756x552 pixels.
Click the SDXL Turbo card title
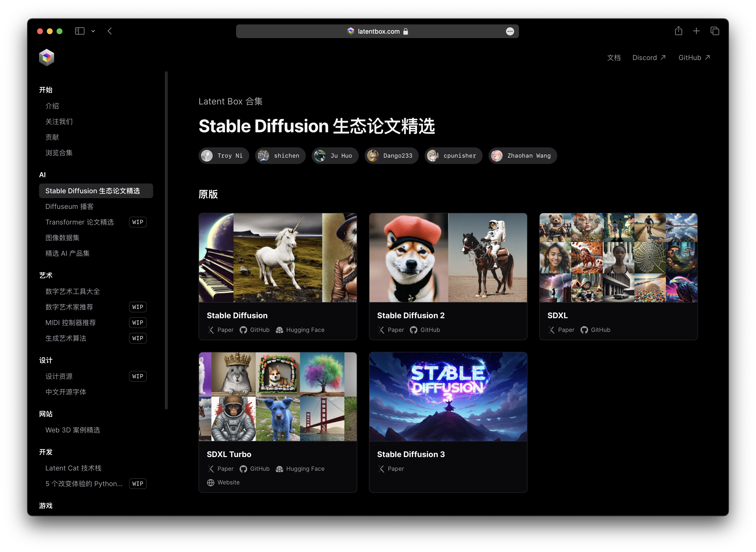click(229, 454)
